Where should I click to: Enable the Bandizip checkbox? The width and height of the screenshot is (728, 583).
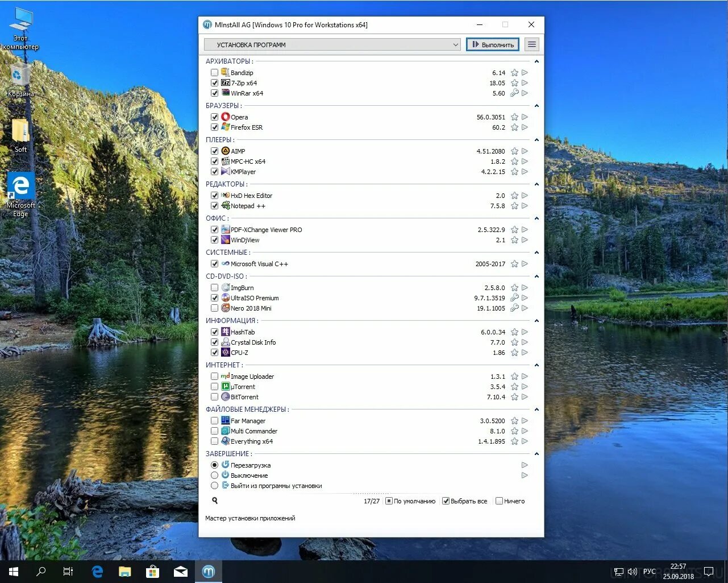click(x=214, y=73)
